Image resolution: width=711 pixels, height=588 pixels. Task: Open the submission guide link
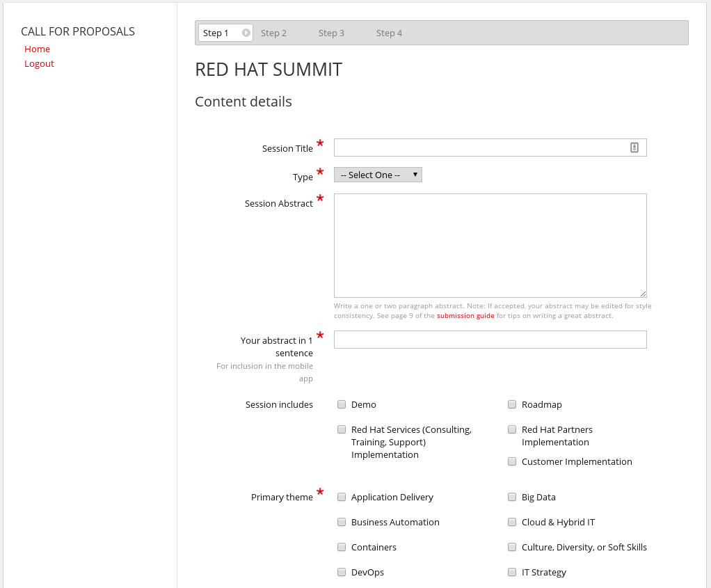465,316
